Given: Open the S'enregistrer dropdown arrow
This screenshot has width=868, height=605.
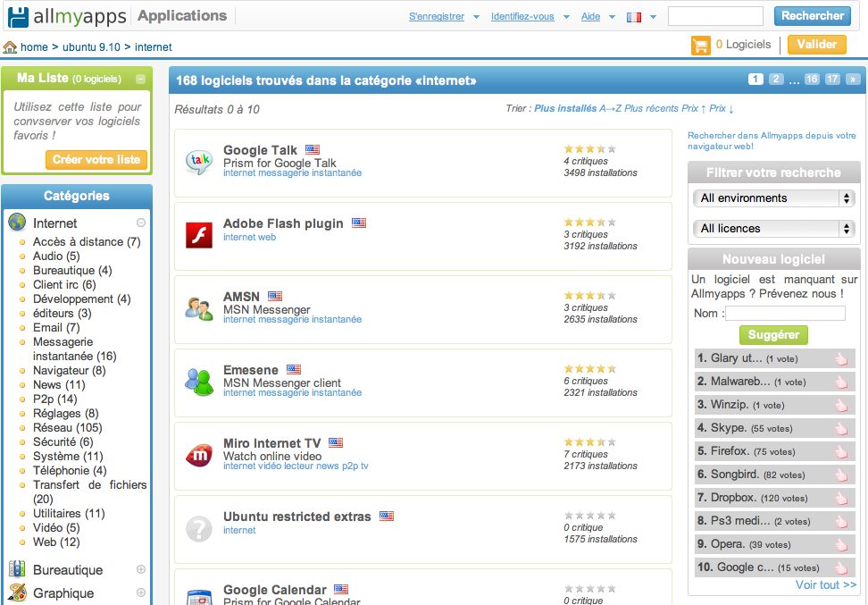Looking at the screenshot, I should pos(476,17).
